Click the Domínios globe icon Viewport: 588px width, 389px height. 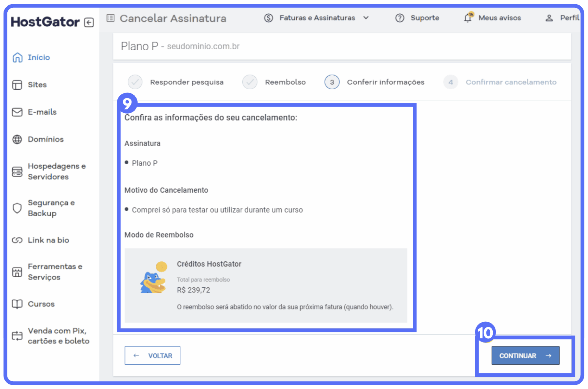(x=17, y=140)
